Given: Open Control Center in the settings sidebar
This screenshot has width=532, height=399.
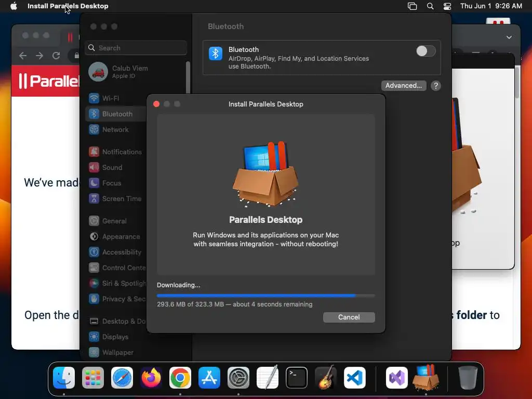Looking at the screenshot, I should pyautogui.click(x=116, y=268).
